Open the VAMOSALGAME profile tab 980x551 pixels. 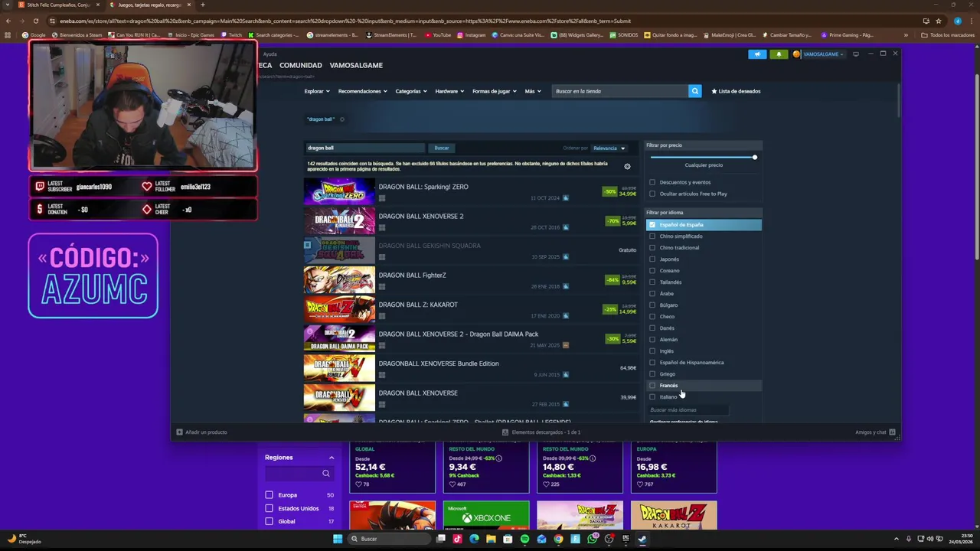[x=356, y=65]
